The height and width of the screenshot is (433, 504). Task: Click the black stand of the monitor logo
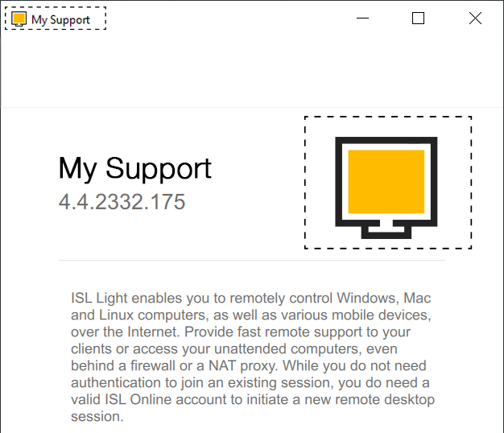point(386,229)
